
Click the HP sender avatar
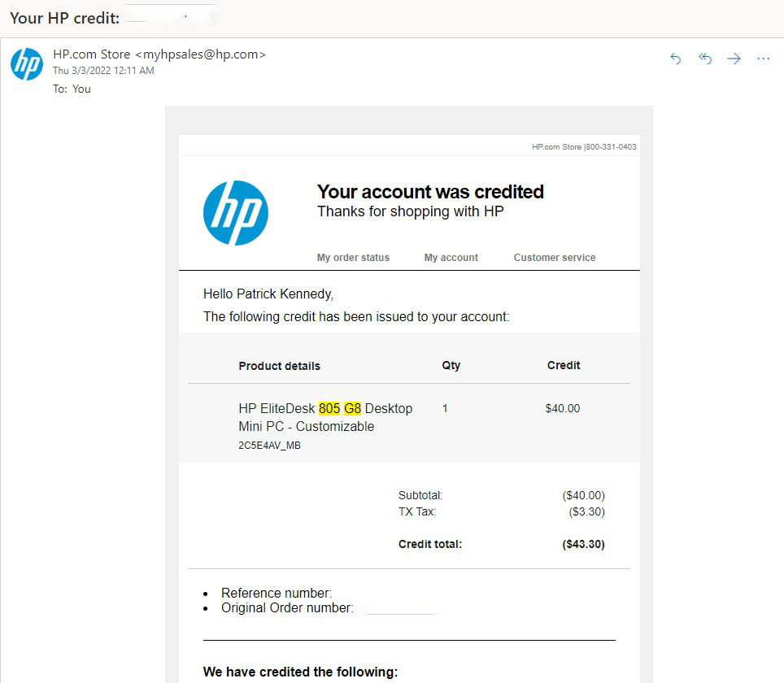tap(27, 64)
